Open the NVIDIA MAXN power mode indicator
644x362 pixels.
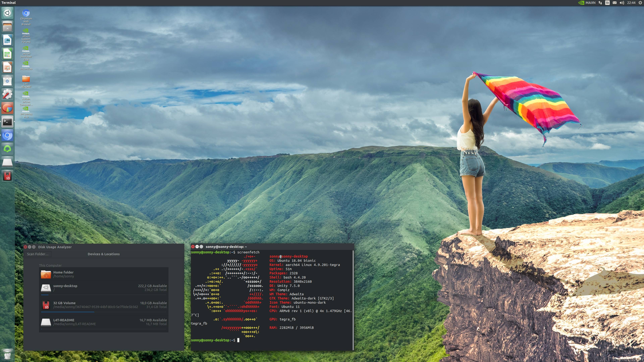tap(587, 3)
